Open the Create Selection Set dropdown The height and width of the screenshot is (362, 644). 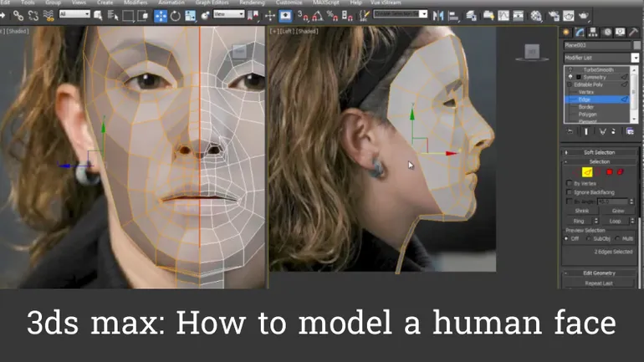400,14
